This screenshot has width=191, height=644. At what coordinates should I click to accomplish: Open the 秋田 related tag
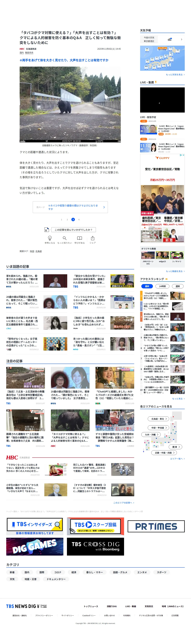click(32, 251)
